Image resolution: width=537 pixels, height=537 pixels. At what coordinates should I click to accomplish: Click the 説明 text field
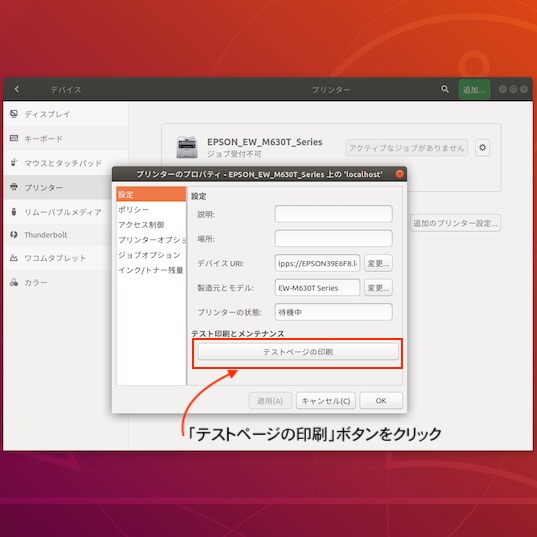(x=334, y=214)
